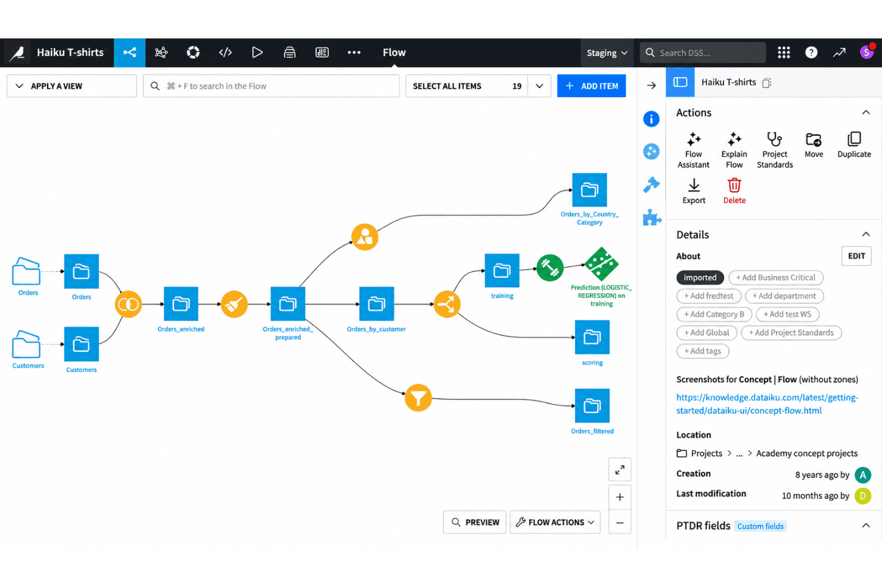Collapse the PTDR fields section

[x=866, y=525]
